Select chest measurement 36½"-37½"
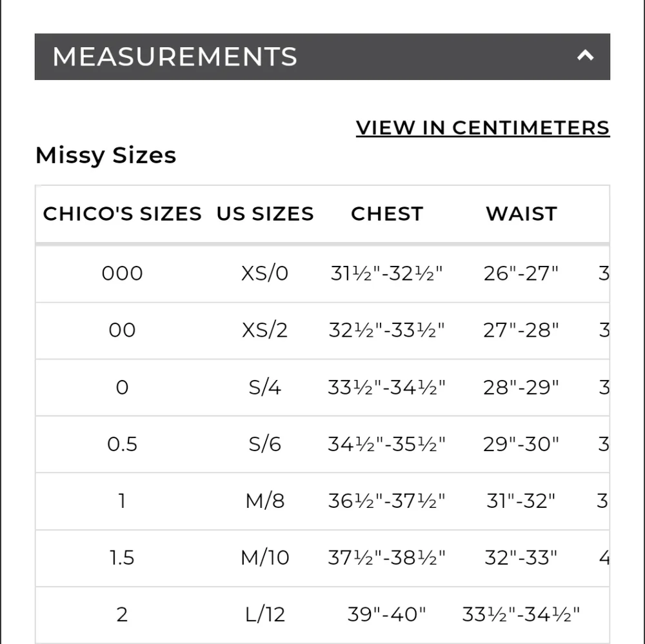 pos(387,501)
